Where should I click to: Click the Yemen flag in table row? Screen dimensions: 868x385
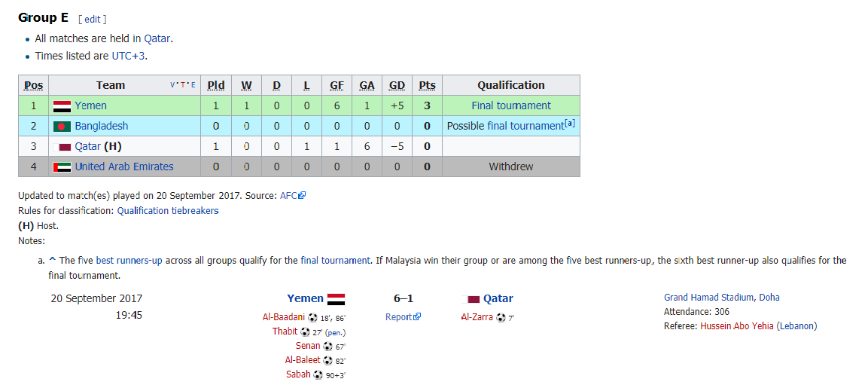(x=62, y=106)
